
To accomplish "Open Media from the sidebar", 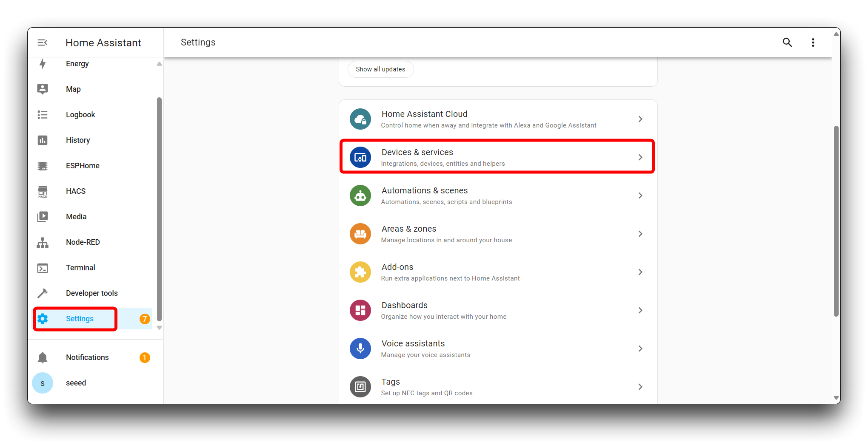I will coord(93,217).
